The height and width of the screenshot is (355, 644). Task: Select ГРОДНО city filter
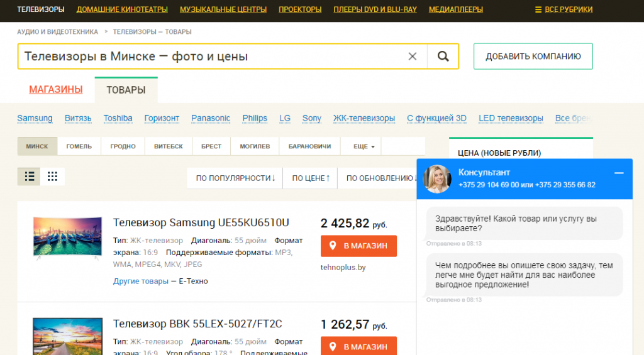pyautogui.click(x=123, y=146)
